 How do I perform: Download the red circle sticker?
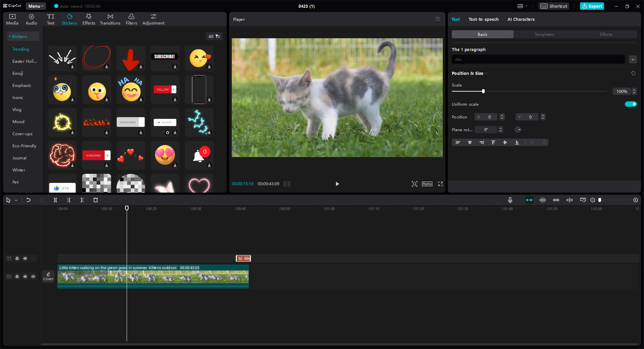[x=107, y=67]
